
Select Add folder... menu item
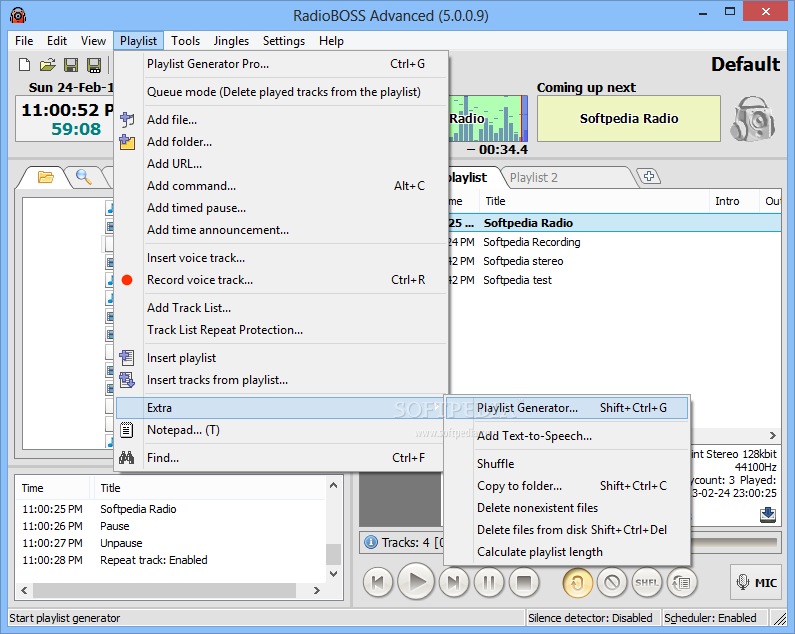283,142
